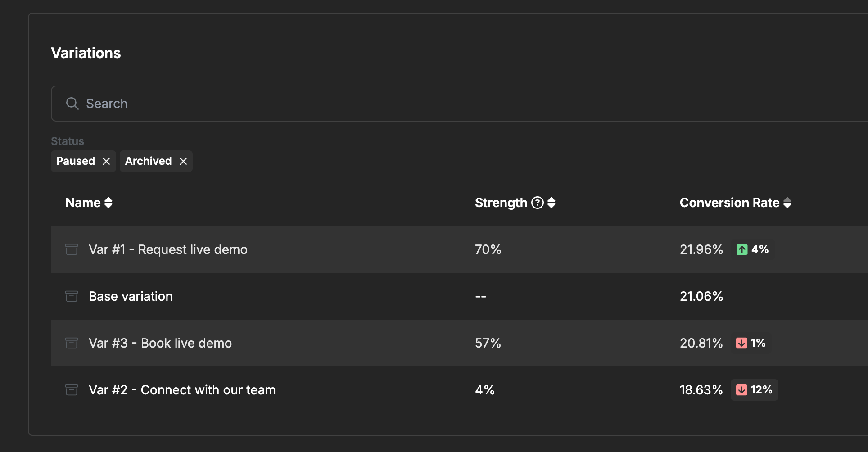Image resolution: width=868 pixels, height=452 pixels.
Task: Click green up-arrow badge for 4%
Action: pyautogui.click(x=742, y=249)
